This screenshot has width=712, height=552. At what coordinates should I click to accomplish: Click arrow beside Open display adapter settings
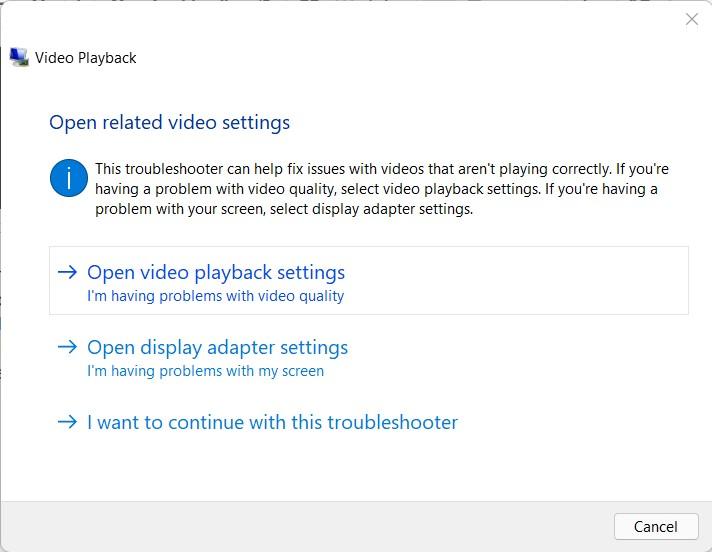coord(68,347)
